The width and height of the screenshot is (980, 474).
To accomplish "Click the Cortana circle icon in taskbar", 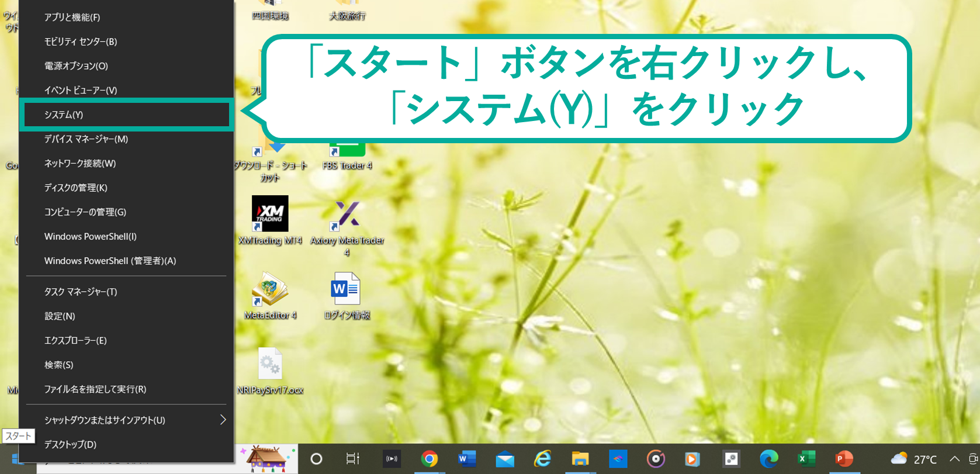I will (316, 459).
